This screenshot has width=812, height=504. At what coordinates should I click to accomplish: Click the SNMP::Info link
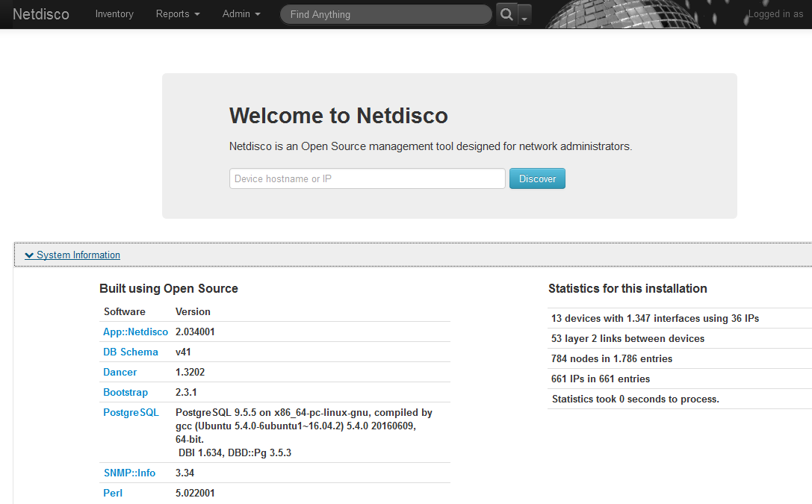coord(129,473)
